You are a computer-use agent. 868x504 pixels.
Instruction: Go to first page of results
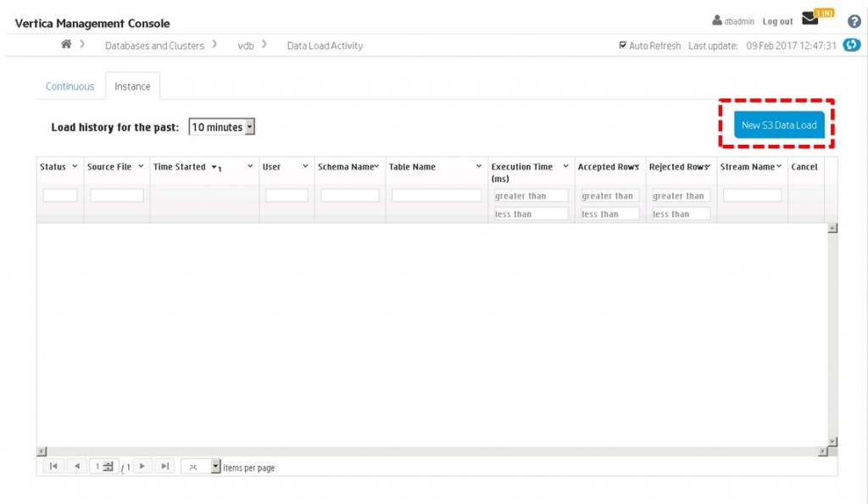[x=53, y=466]
